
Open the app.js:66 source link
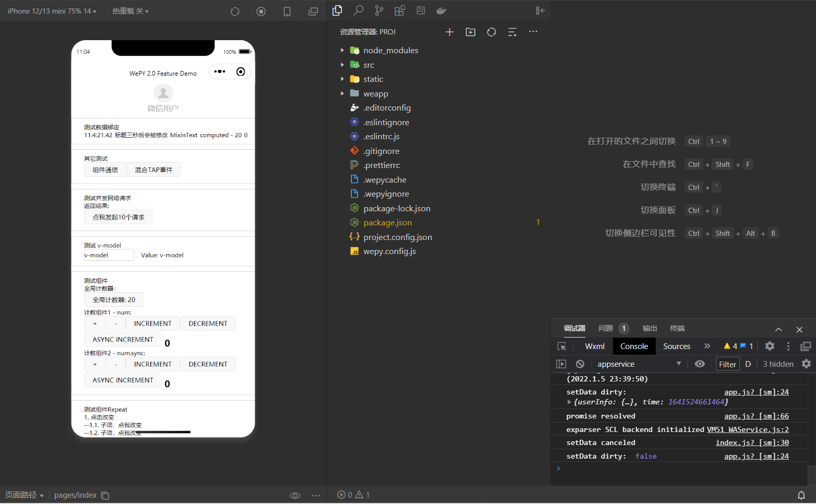pos(756,416)
